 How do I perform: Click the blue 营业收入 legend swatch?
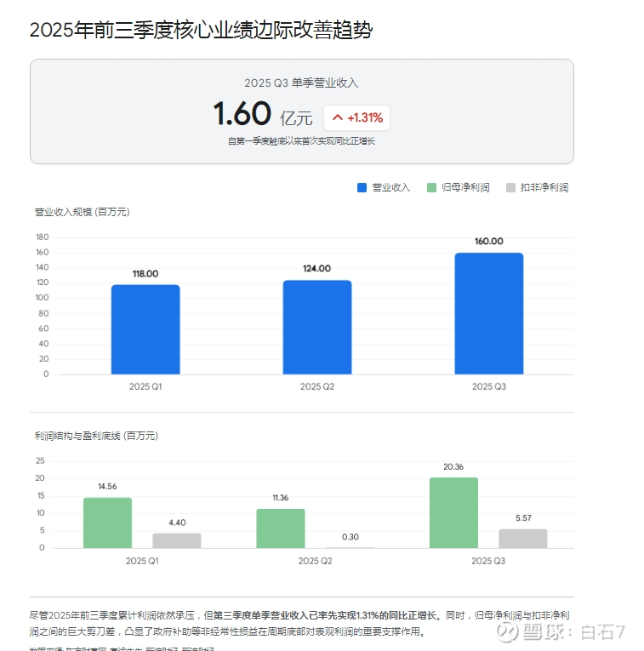[x=362, y=188]
